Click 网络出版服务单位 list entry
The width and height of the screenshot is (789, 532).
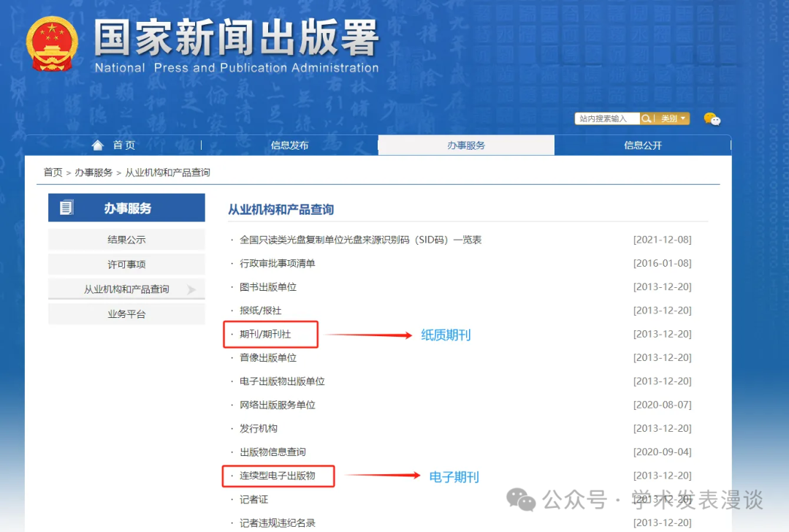tap(277, 405)
